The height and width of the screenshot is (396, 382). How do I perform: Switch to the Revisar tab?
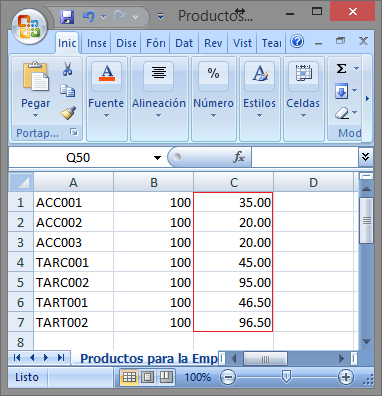pyautogui.click(x=213, y=43)
